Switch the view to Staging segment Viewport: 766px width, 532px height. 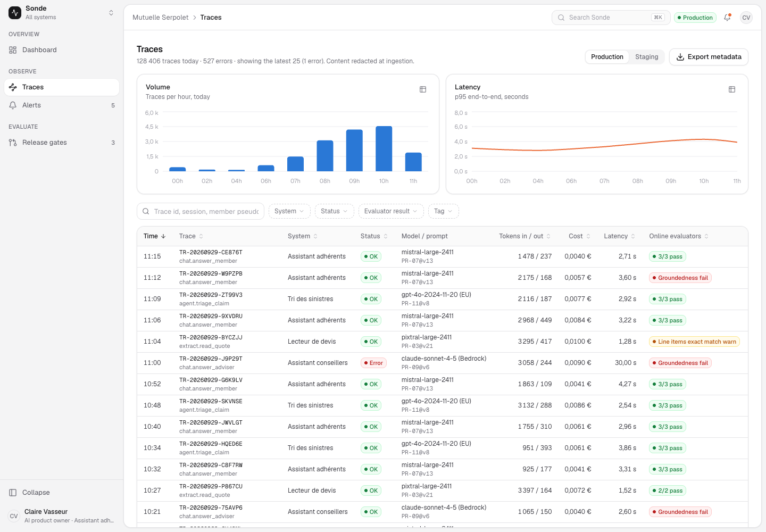(x=646, y=57)
